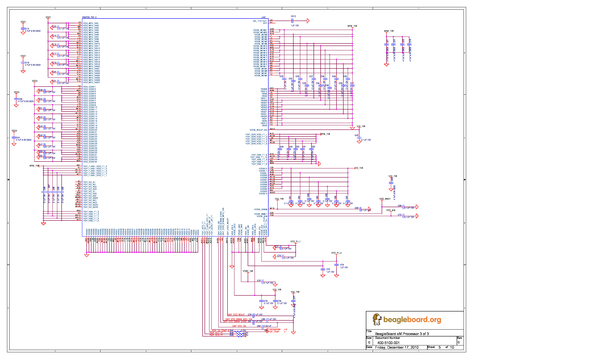Click capacitor C45 under VIO_1V8
600x364 pixels.
click(x=359, y=138)
